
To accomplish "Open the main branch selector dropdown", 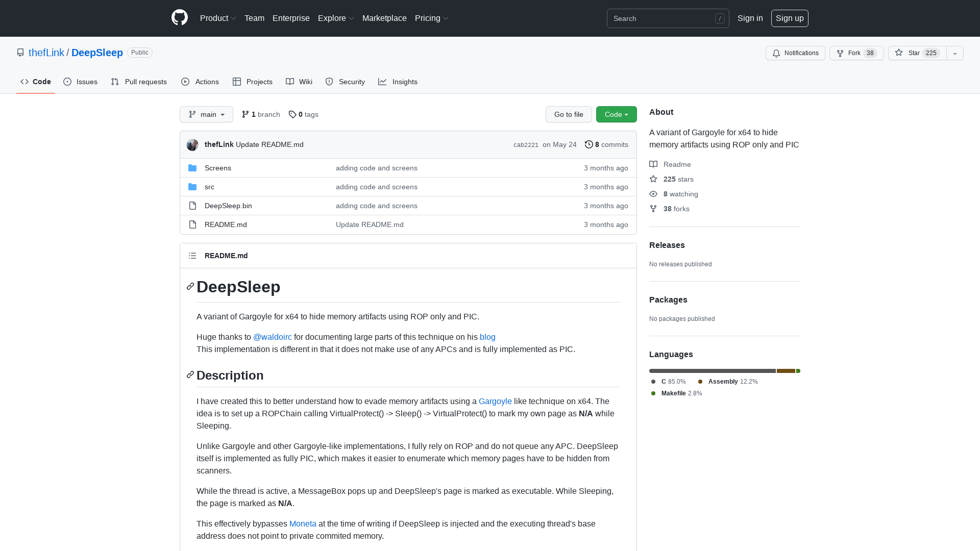I will pyautogui.click(x=206, y=114).
